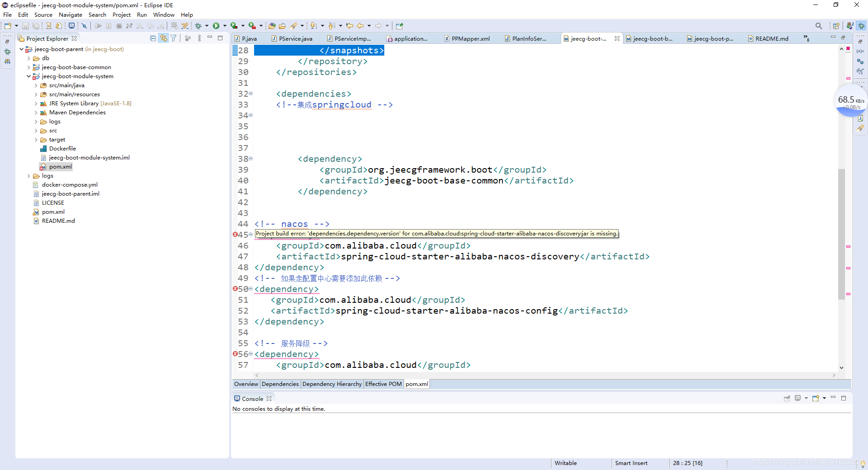The width and height of the screenshot is (868, 470).
Task: Click the green Run button
Action: 216,26
